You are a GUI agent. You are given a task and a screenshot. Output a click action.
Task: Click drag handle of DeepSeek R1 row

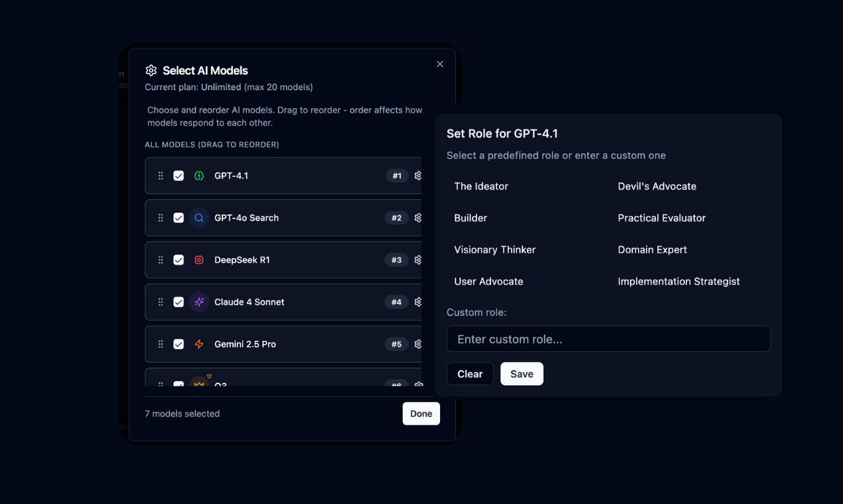point(161,260)
